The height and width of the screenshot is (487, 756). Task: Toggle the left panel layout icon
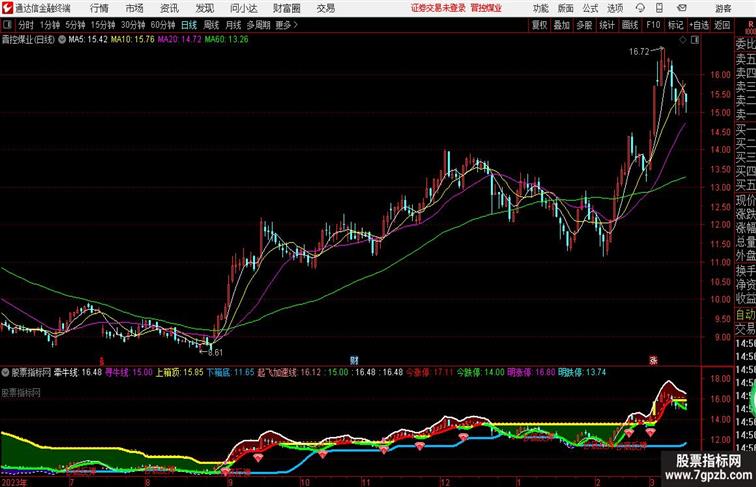[7, 25]
